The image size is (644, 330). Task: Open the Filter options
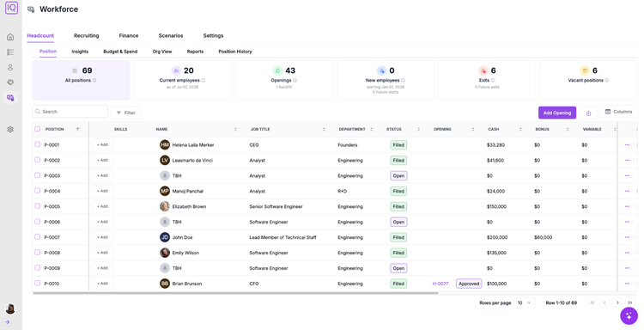pyautogui.click(x=125, y=113)
